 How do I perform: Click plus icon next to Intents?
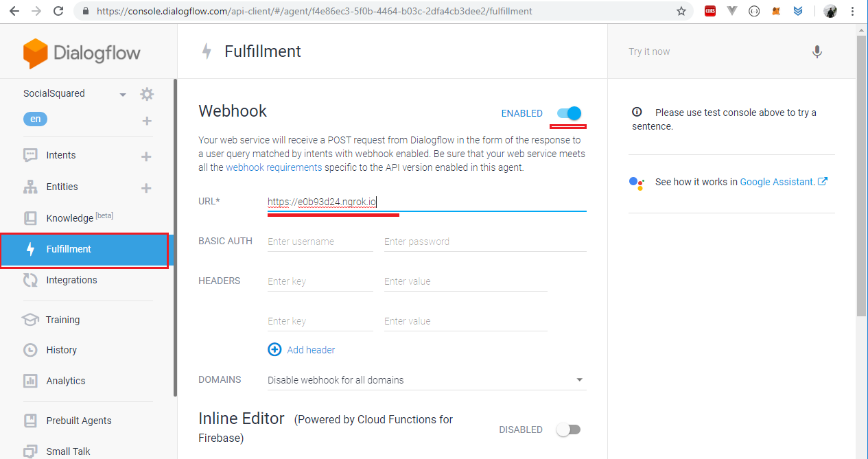146,156
